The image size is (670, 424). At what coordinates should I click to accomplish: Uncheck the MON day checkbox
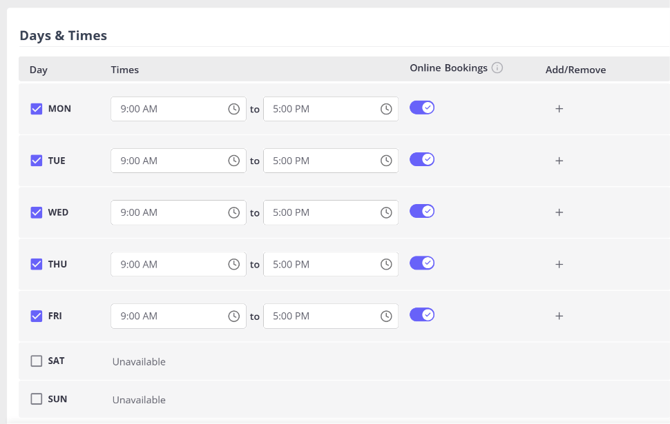tap(36, 109)
